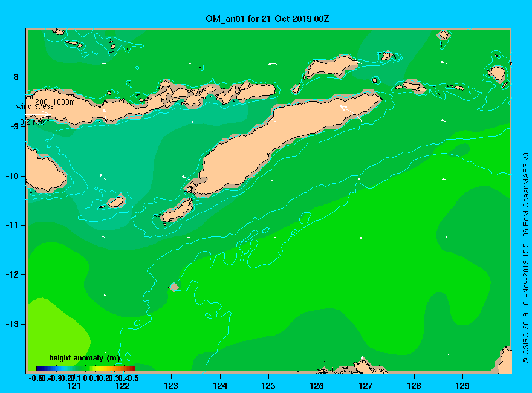Click latitude label -12
The image size is (532, 393).
13,275
